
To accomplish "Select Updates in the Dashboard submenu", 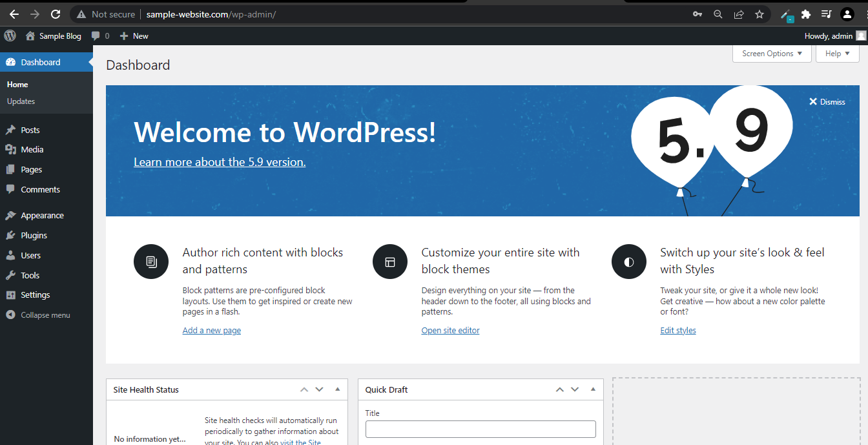I will point(21,101).
